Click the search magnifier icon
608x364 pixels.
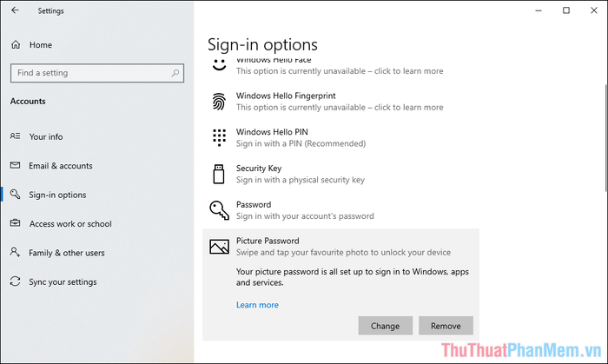(175, 73)
